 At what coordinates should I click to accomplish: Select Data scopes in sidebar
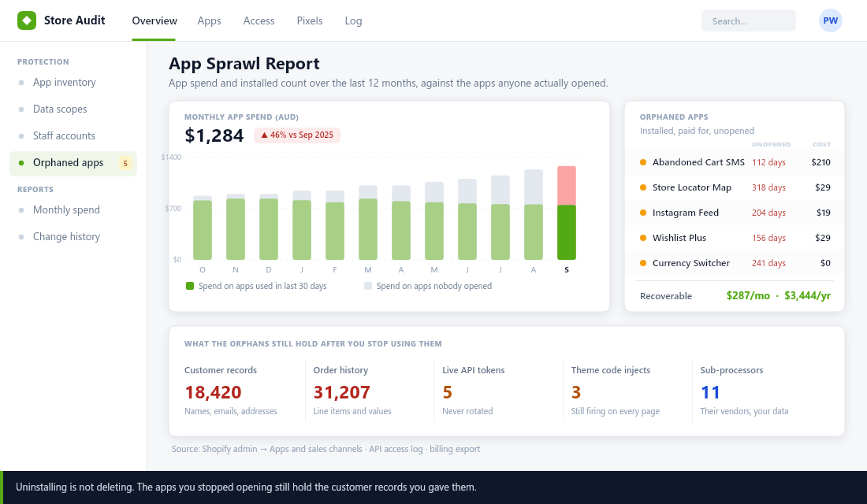[73, 109]
